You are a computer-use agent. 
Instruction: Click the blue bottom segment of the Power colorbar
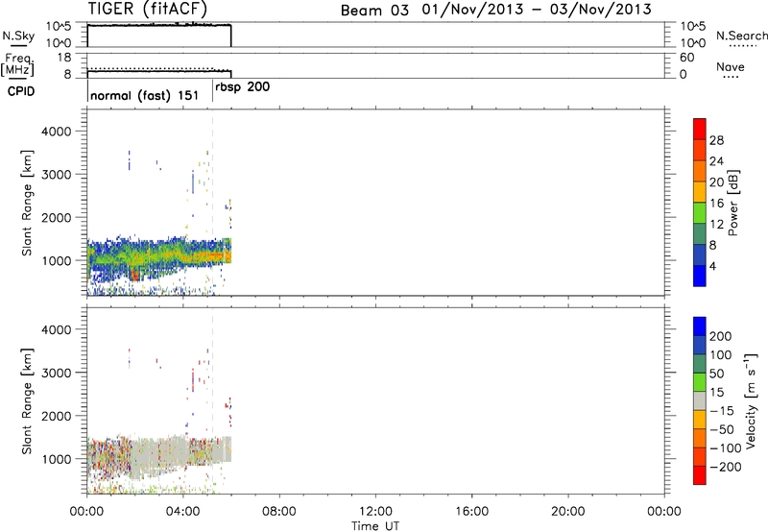click(700, 276)
